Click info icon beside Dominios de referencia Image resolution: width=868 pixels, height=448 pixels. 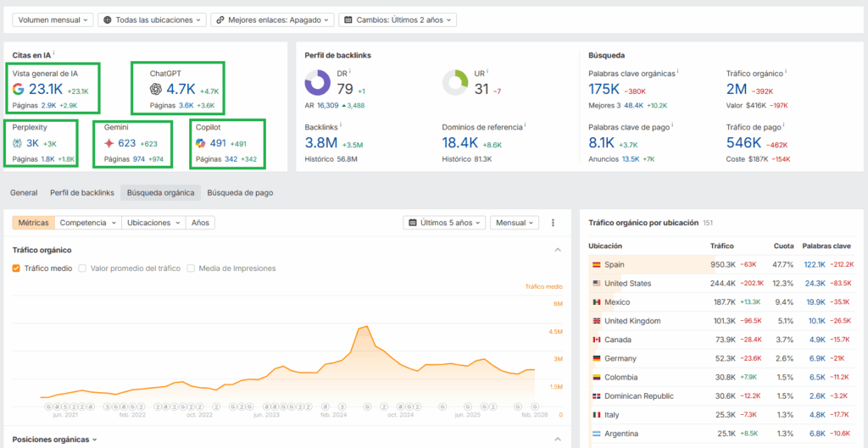(x=524, y=125)
